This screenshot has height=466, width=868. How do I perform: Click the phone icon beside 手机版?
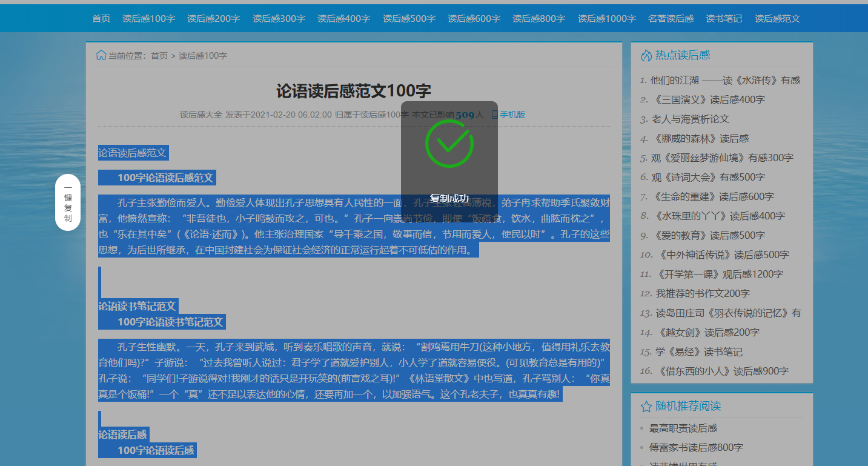coord(494,115)
